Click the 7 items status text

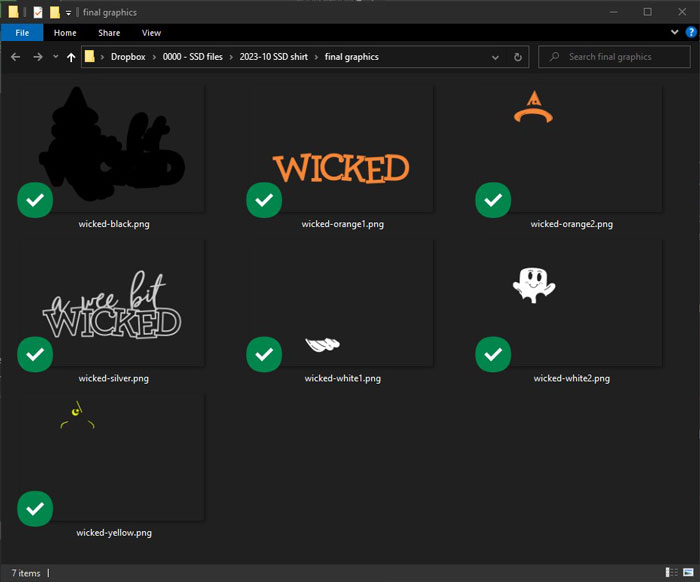(x=26, y=573)
